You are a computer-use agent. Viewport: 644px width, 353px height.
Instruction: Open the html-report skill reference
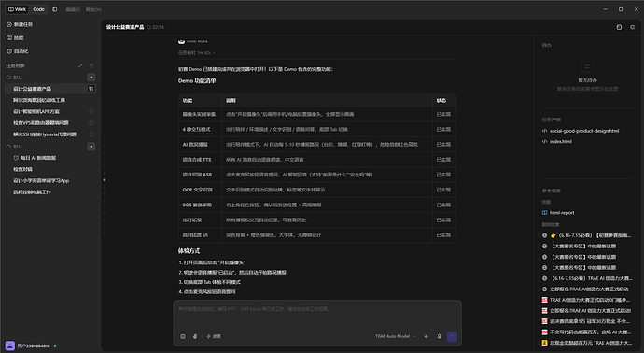pyautogui.click(x=562, y=213)
